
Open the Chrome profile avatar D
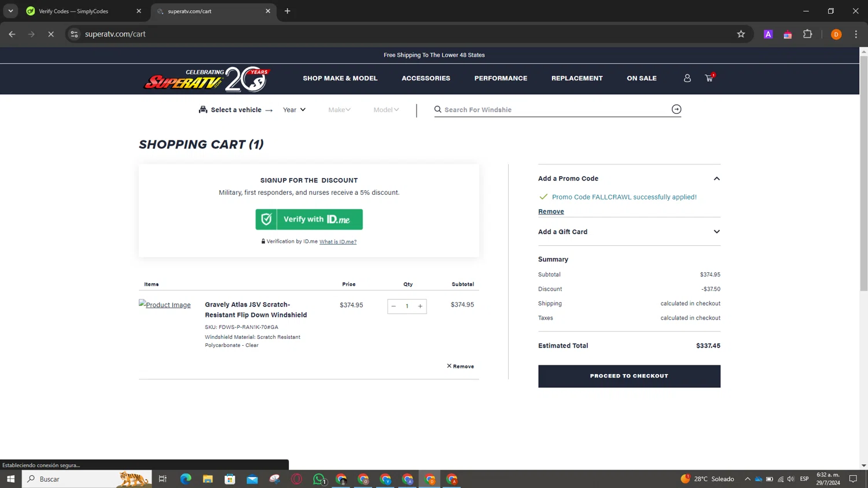pyautogui.click(x=836, y=34)
